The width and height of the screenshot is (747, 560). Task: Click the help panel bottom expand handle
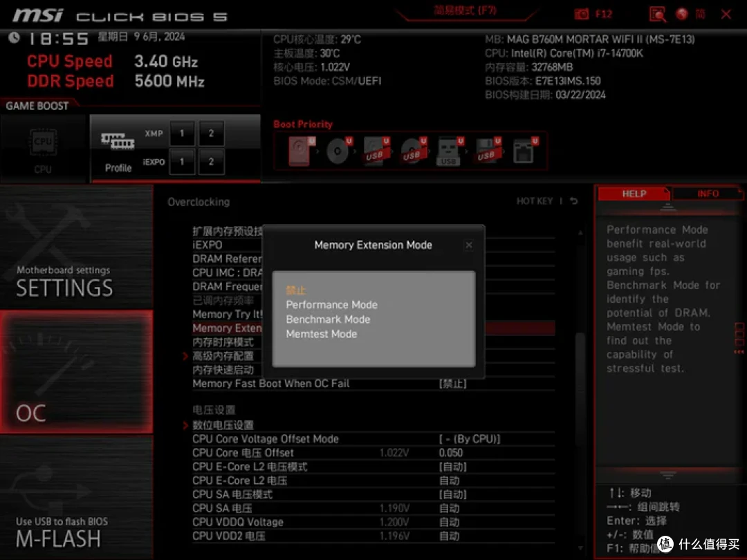pyautogui.click(x=667, y=475)
